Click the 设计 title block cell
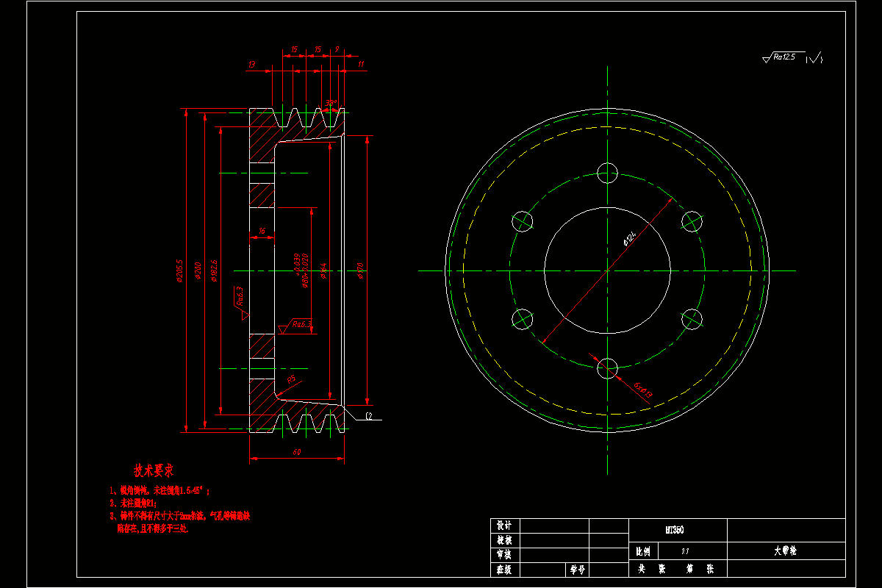The image size is (882, 588). [x=505, y=526]
